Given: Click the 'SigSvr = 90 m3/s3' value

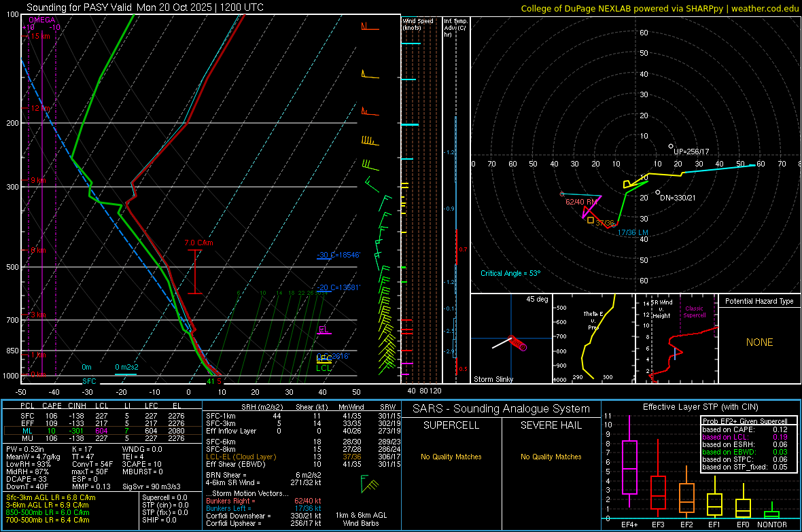Looking at the screenshot, I should 152,486.
